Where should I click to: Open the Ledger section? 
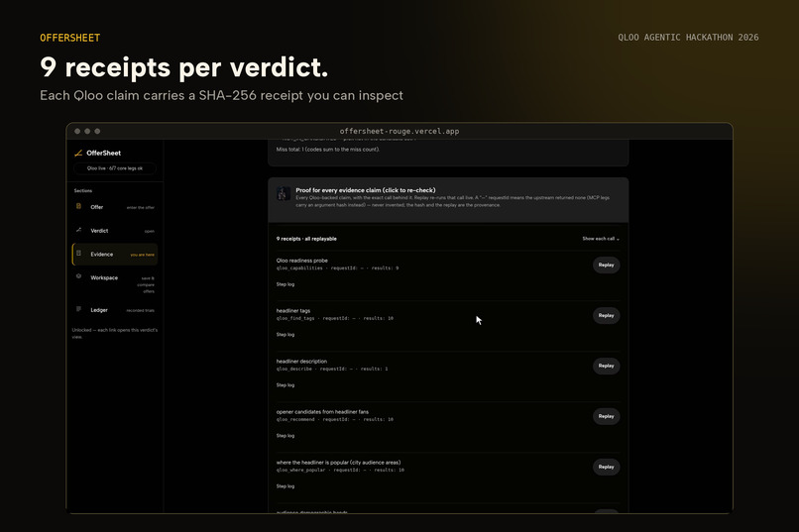point(115,310)
